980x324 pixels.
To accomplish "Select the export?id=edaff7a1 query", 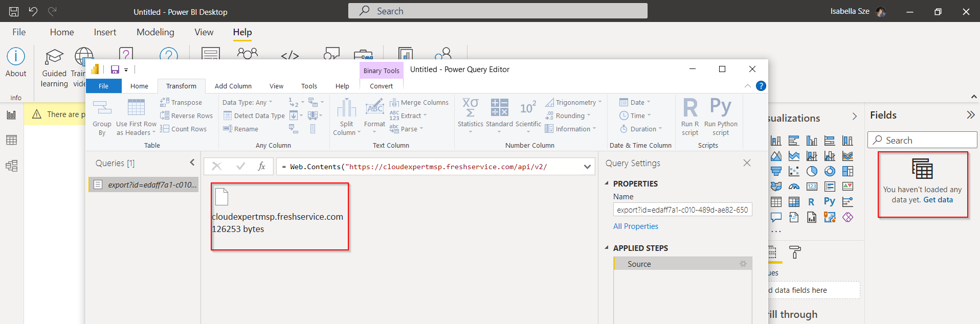I will point(144,184).
